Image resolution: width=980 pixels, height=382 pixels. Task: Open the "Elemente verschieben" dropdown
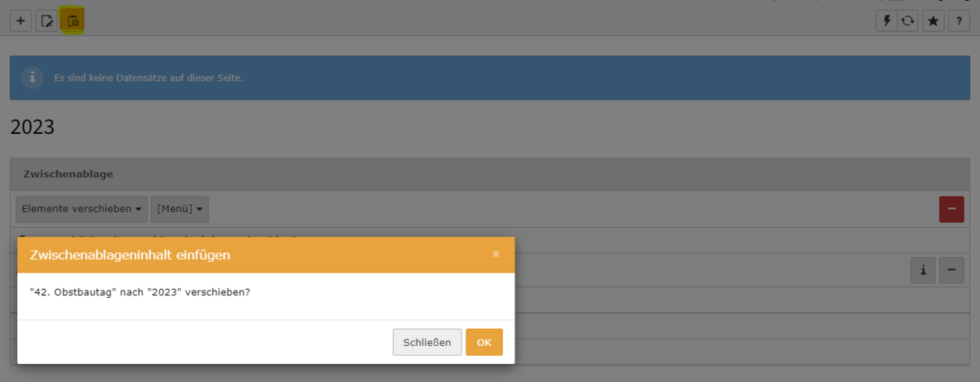point(82,209)
